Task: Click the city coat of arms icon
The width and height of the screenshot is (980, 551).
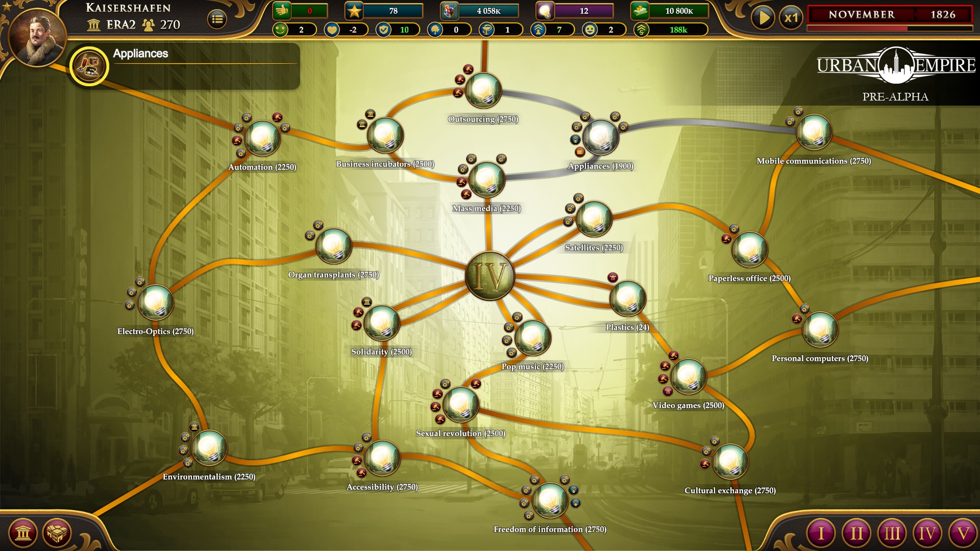Action: pyautogui.click(x=450, y=11)
